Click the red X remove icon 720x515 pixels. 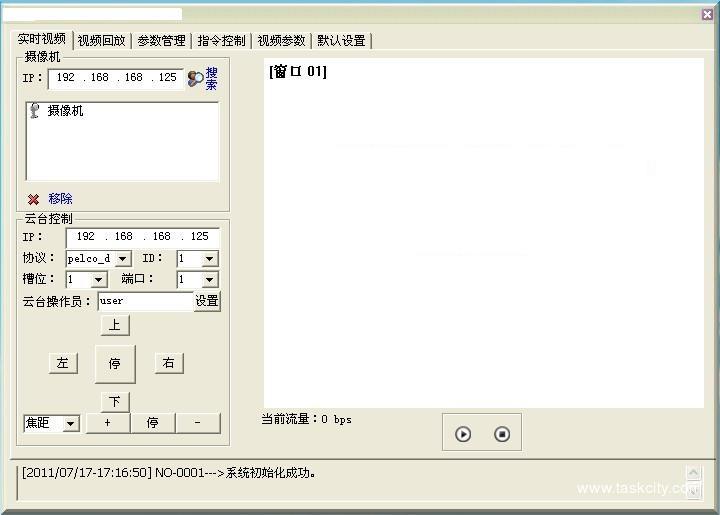coord(33,199)
